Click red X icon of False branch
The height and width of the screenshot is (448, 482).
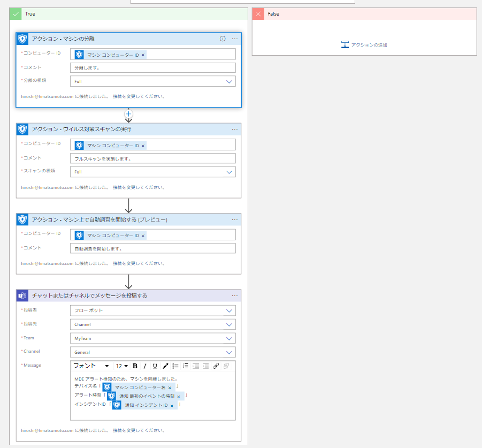tap(258, 14)
